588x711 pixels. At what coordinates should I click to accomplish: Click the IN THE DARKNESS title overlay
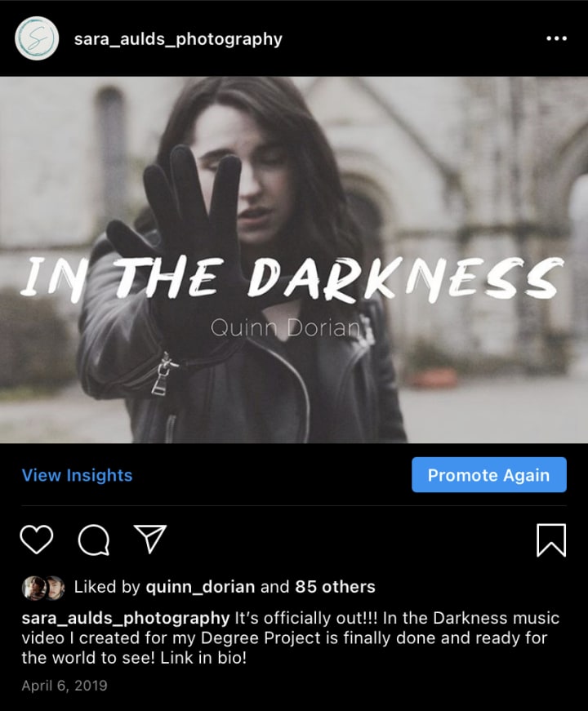click(292, 278)
